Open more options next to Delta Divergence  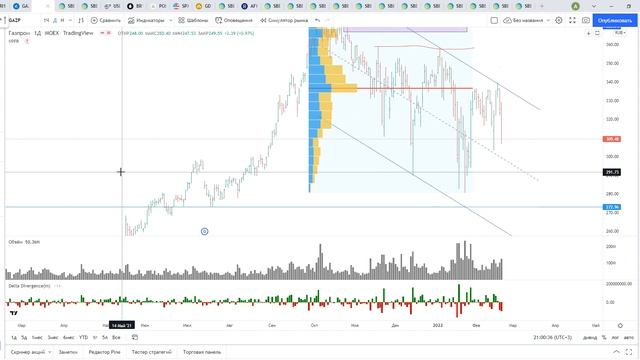tap(57, 286)
